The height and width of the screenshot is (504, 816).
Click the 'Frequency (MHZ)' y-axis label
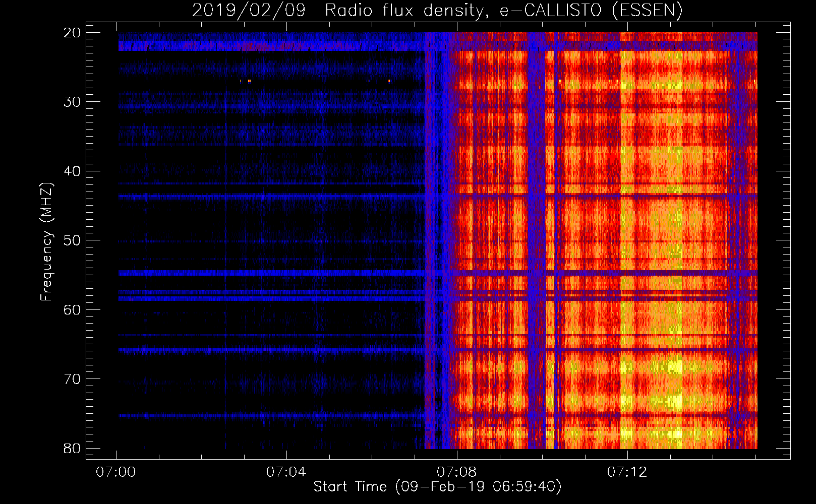[x=46, y=241]
